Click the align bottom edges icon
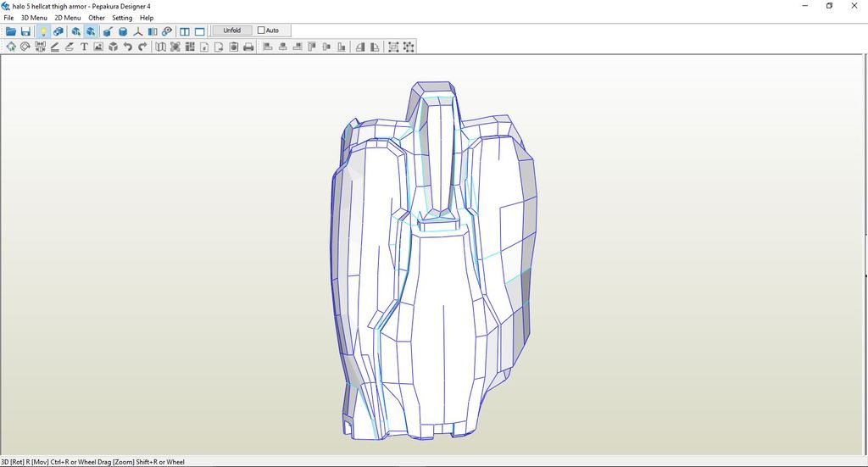This screenshot has height=467, width=868. coord(342,47)
